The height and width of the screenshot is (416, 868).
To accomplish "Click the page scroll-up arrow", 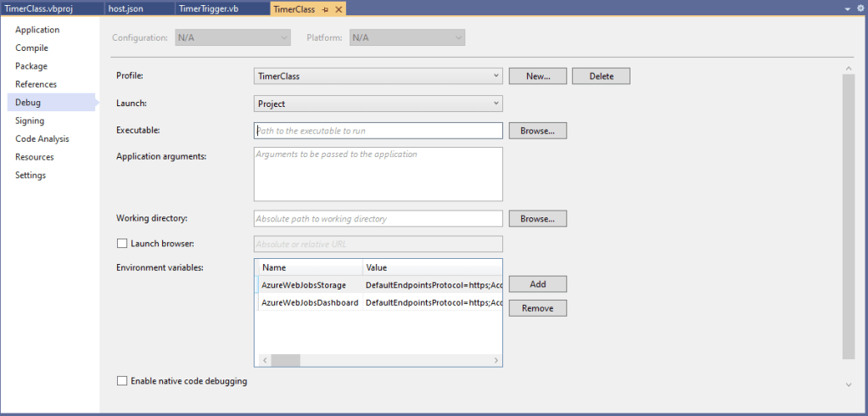I will pos(848,68).
